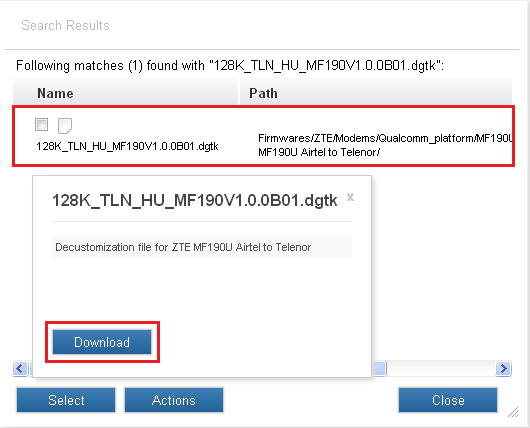
Task: Click the Close button
Action: pos(448,400)
